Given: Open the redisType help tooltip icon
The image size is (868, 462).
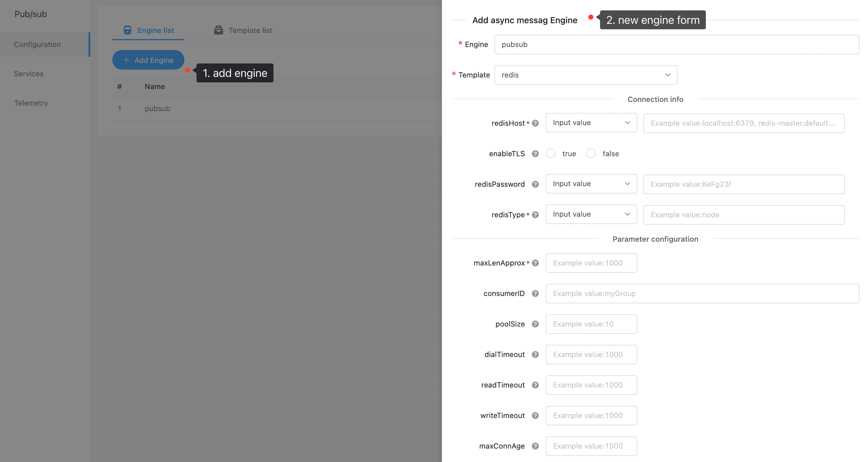Looking at the screenshot, I should tap(535, 215).
